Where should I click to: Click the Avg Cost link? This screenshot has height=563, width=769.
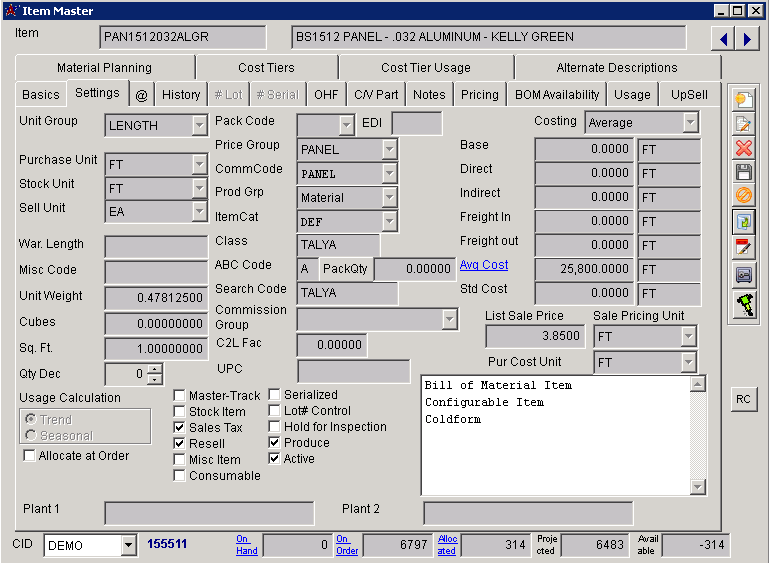click(484, 266)
